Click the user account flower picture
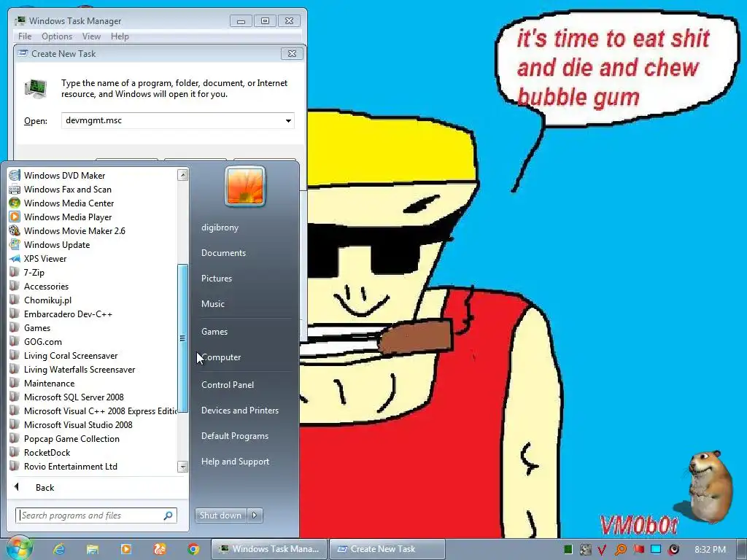 tap(245, 186)
